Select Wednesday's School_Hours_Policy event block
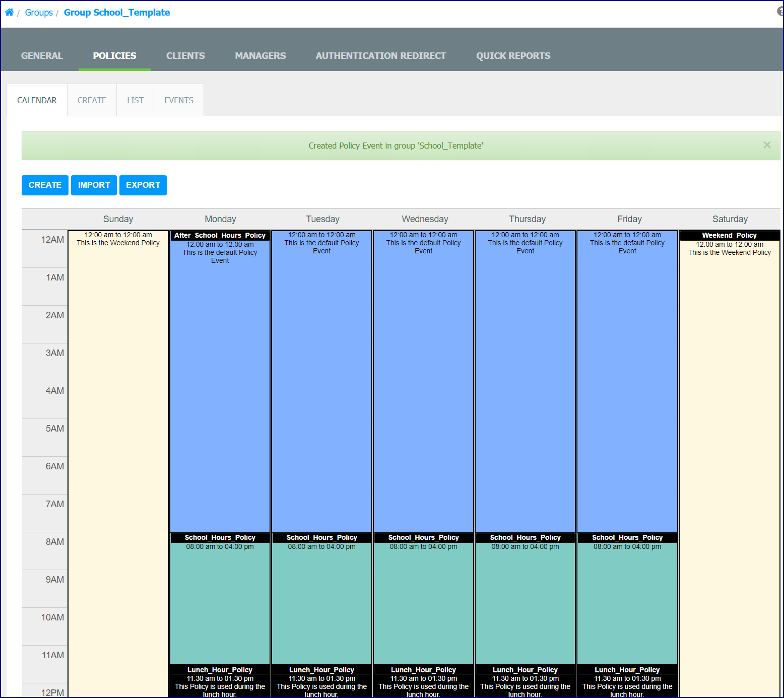The width and height of the screenshot is (784, 698). tap(424, 599)
